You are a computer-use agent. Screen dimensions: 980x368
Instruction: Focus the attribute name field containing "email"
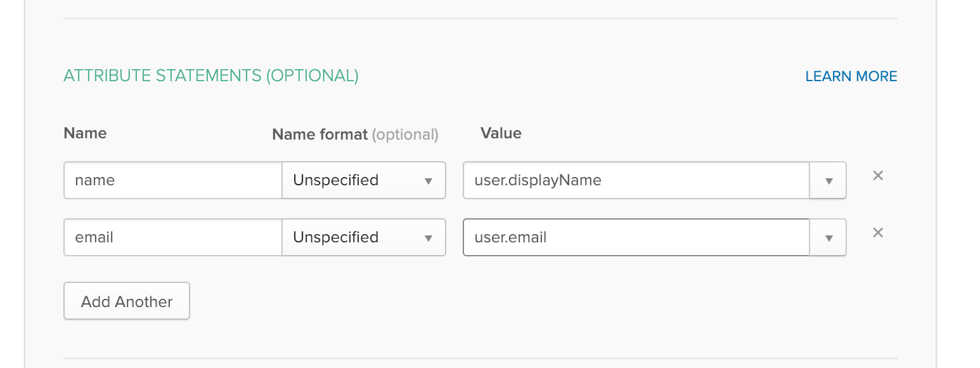tap(172, 237)
